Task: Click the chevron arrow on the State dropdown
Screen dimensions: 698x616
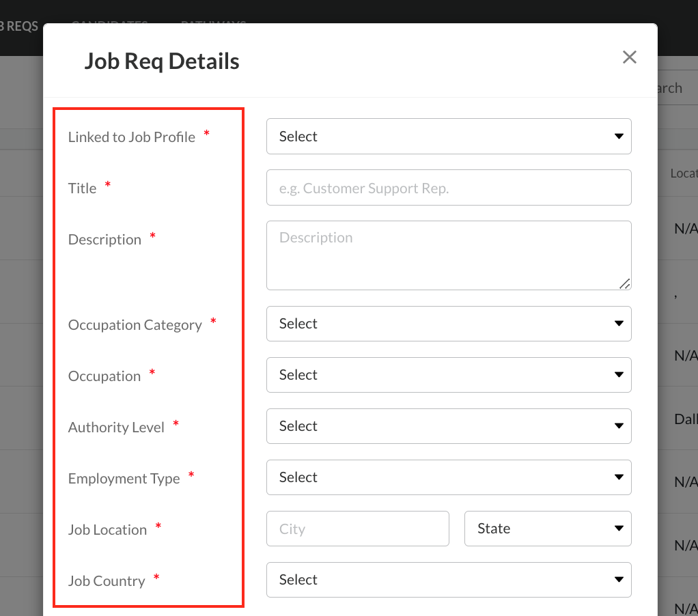Action: (x=619, y=528)
